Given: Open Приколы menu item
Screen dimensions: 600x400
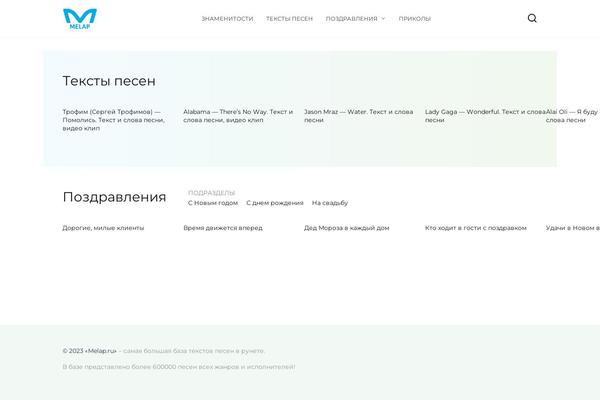Looking at the screenshot, I should pyautogui.click(x=415, y=19).
